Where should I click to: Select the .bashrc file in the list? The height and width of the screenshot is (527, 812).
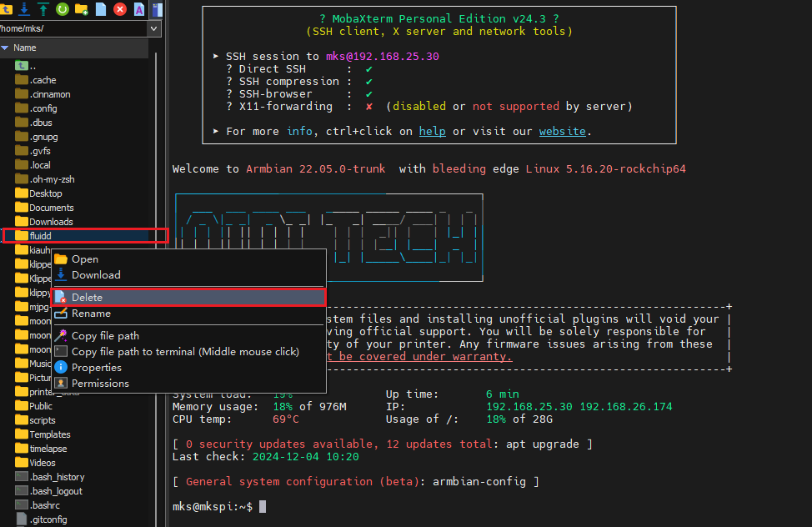(44, 505)
